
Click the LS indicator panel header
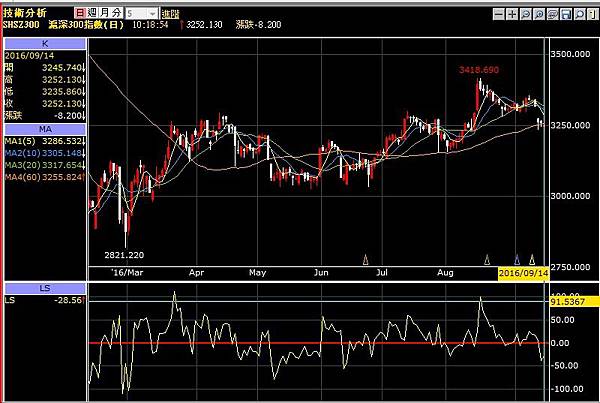[x=45, y=288]
